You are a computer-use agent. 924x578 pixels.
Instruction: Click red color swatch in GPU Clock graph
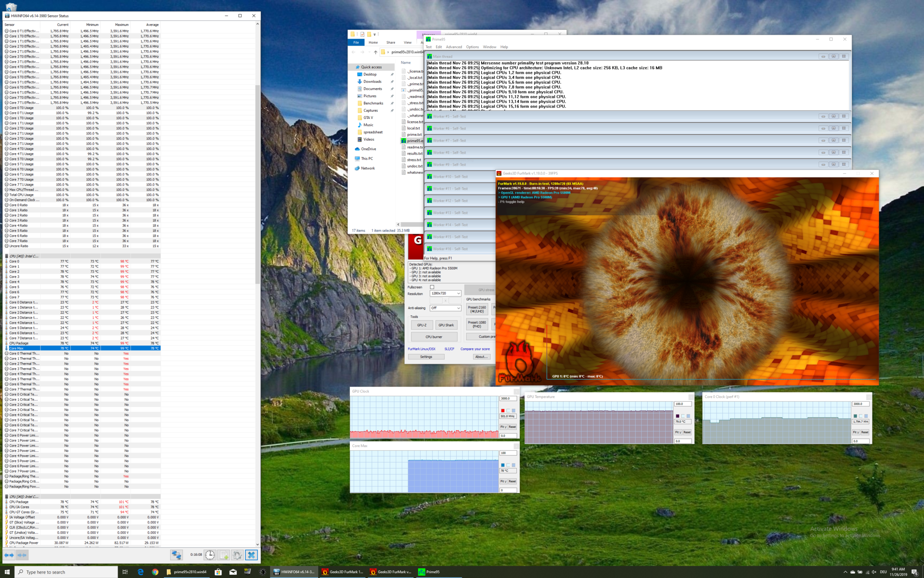coord(502,410)
